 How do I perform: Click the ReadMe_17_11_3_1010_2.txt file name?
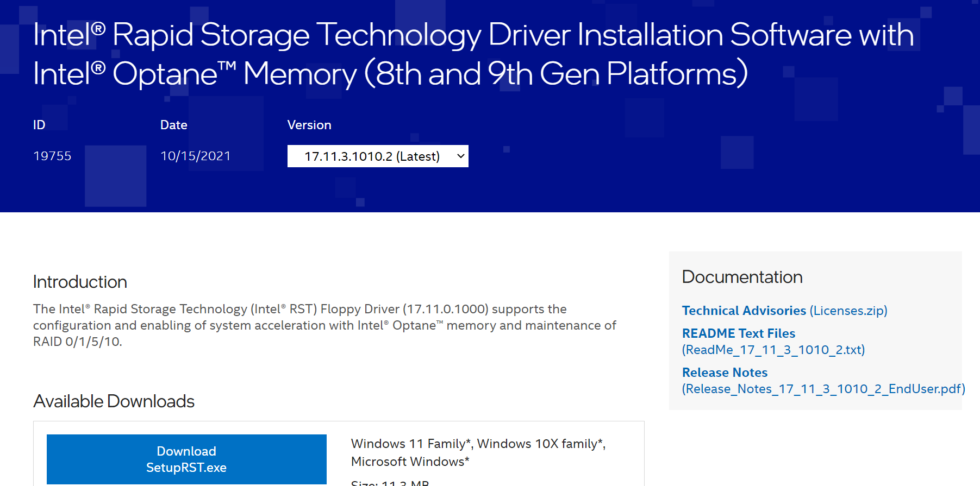click(x=773, y=350)
